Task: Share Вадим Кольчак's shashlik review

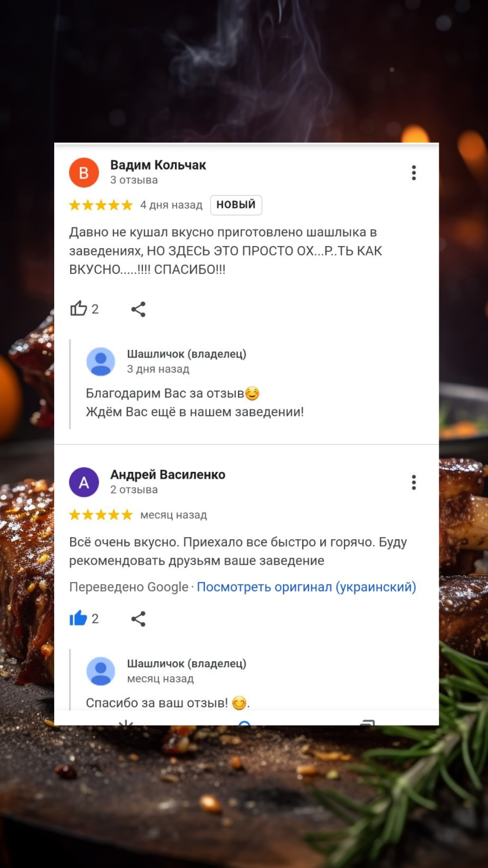Action: click(x=138, y=309)
